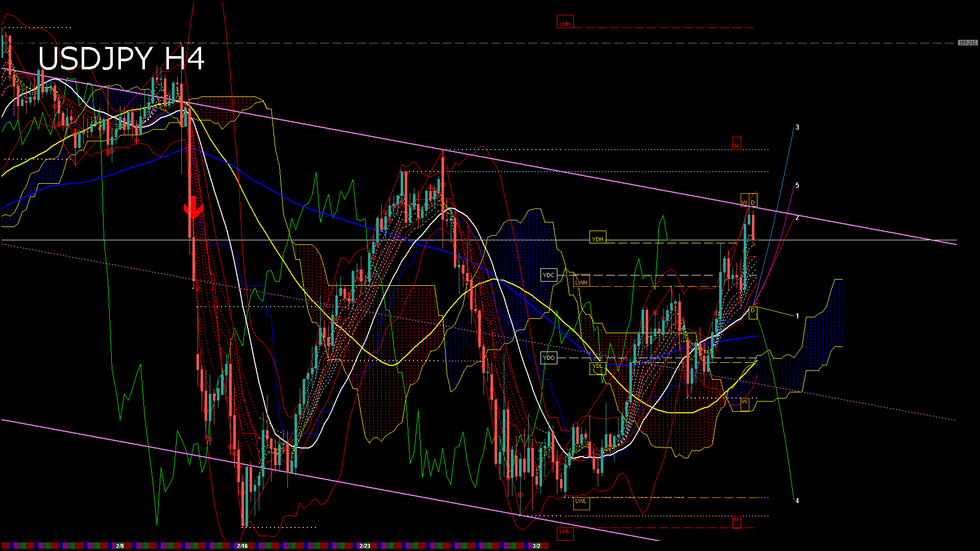Select the YDO open-level label
Viewport: 980px width, 551px height.
click(x=549, y=358)
